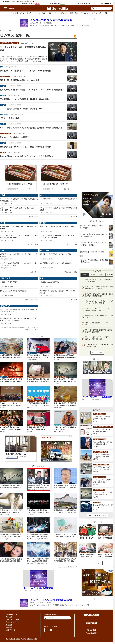
Task: Click the Bloomberg logo in footer
Action: [91, 615]
